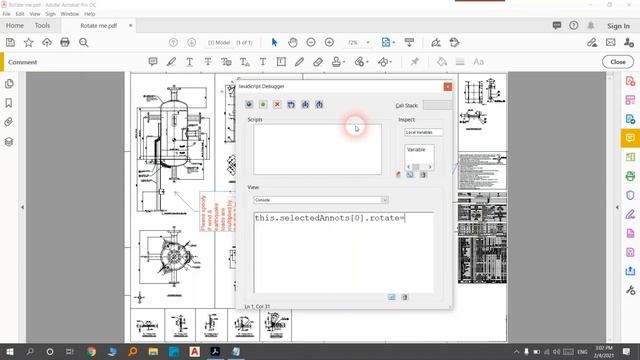This screenshot has height=360, width=640.
Task: Add the file to starred favorites
Action: tap(29, 42)
